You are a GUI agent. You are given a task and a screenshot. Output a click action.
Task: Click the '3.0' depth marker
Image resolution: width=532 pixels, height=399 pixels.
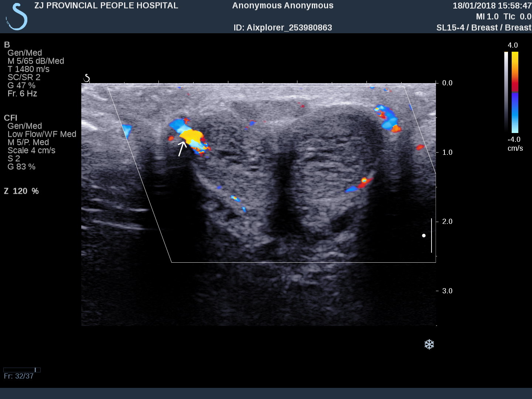click(447, 291)
